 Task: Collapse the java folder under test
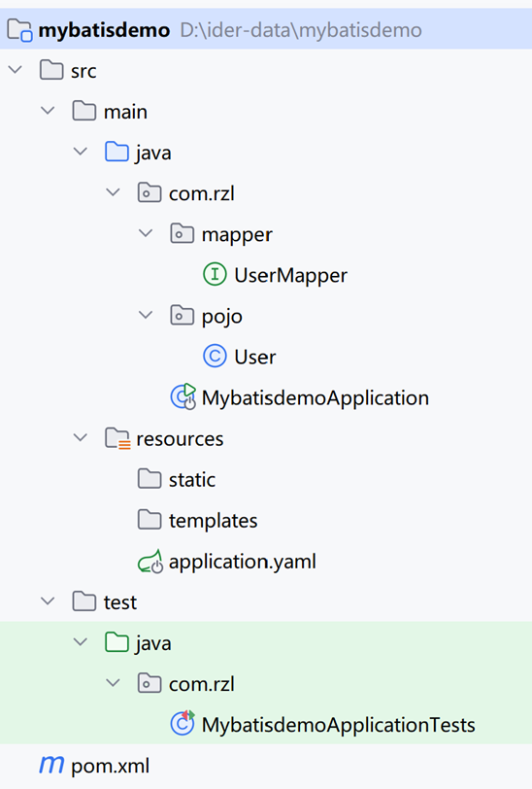pos(81,641)
